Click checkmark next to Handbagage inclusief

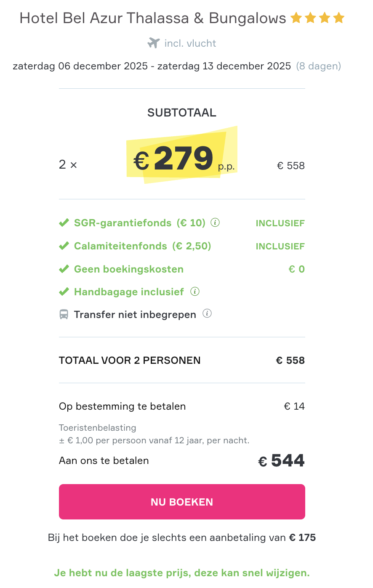point(64,291)
